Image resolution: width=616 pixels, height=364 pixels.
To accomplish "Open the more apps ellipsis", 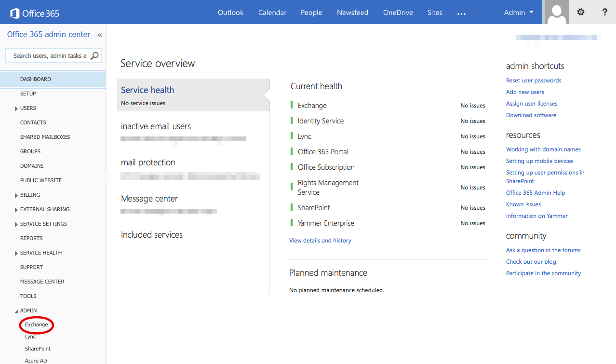I will point(461,13).
